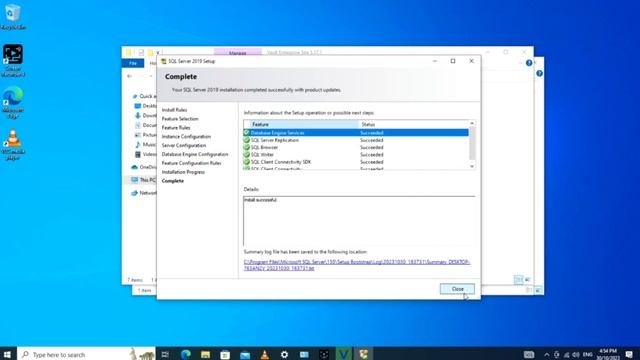
Task: Open the VLC media player desktop shortcut
Action: pos(13,145)
